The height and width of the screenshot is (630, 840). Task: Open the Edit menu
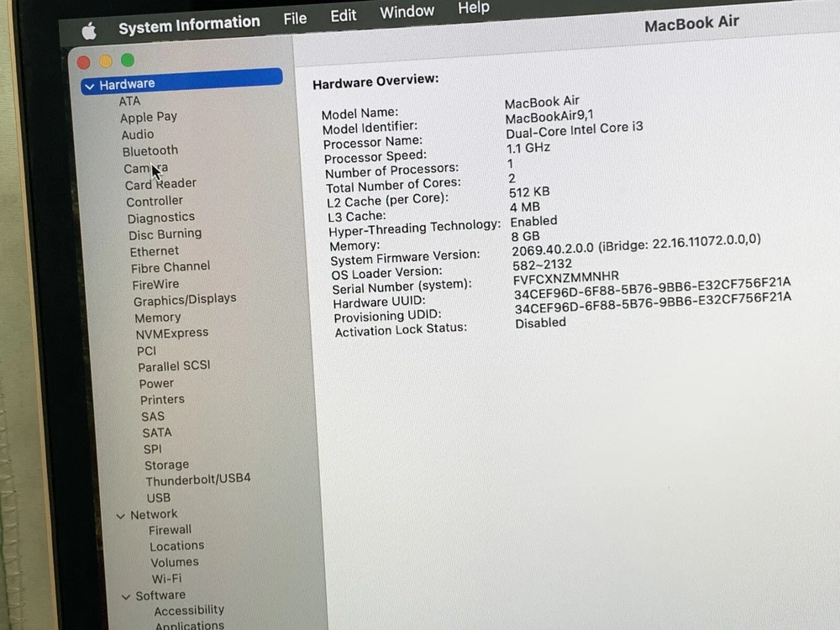pyautogui.click(x=343, y=16)
